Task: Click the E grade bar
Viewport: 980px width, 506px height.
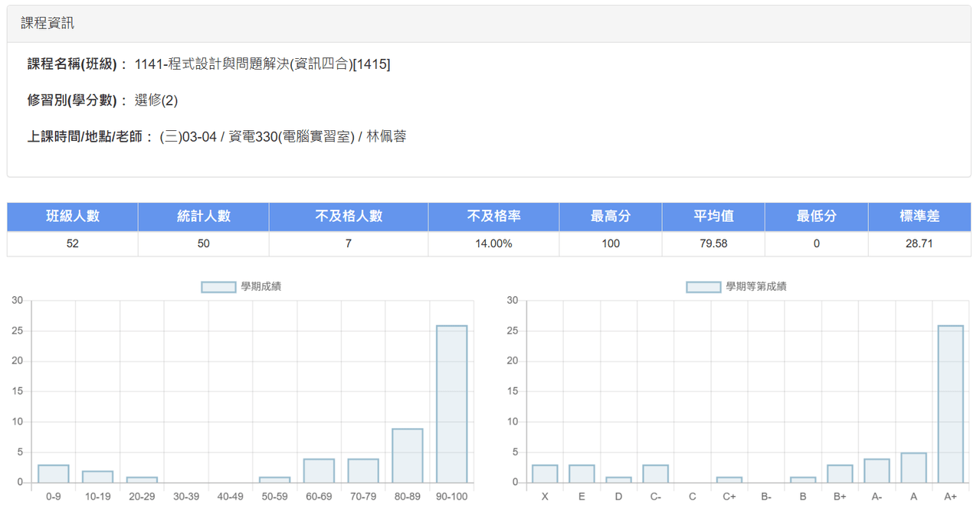Action: (582, 474)
